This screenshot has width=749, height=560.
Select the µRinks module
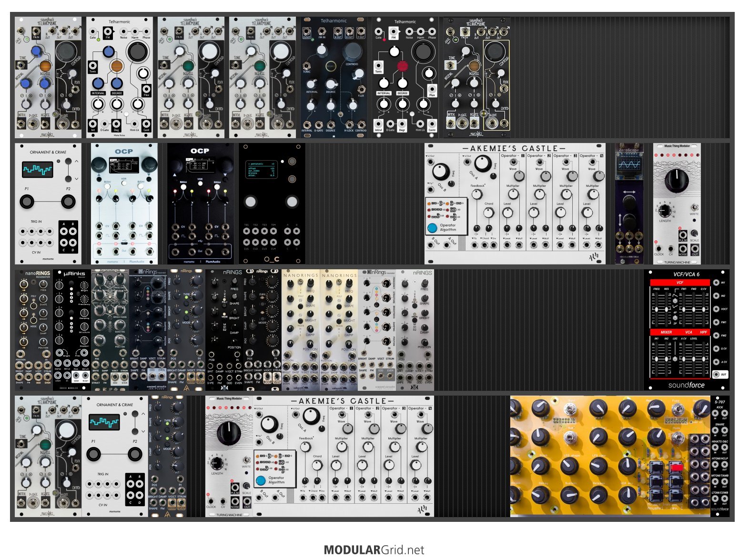click(72, 330)
